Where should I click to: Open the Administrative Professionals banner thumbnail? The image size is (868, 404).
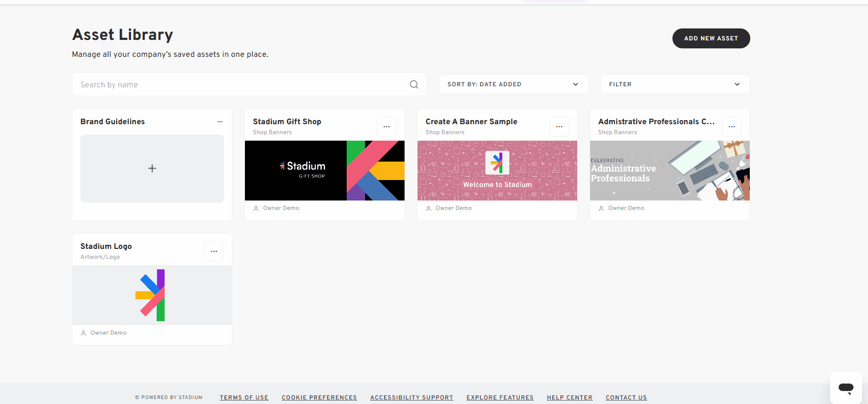pyautogui.click(x=670, y=171)
